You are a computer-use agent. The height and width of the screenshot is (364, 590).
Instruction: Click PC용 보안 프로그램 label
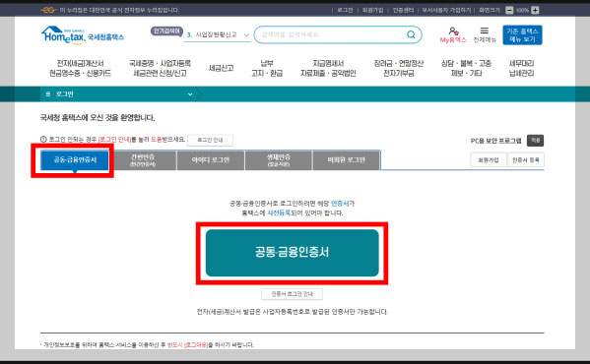coord(495,141)
